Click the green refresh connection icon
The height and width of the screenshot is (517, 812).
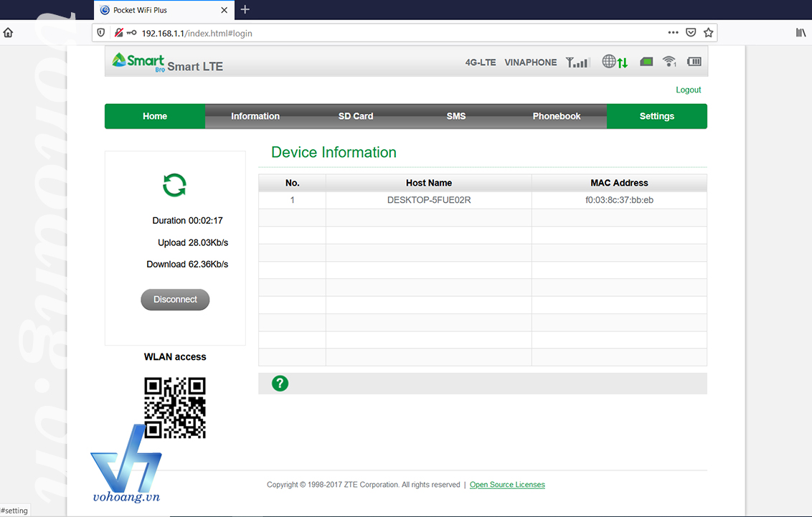(174, 185)
